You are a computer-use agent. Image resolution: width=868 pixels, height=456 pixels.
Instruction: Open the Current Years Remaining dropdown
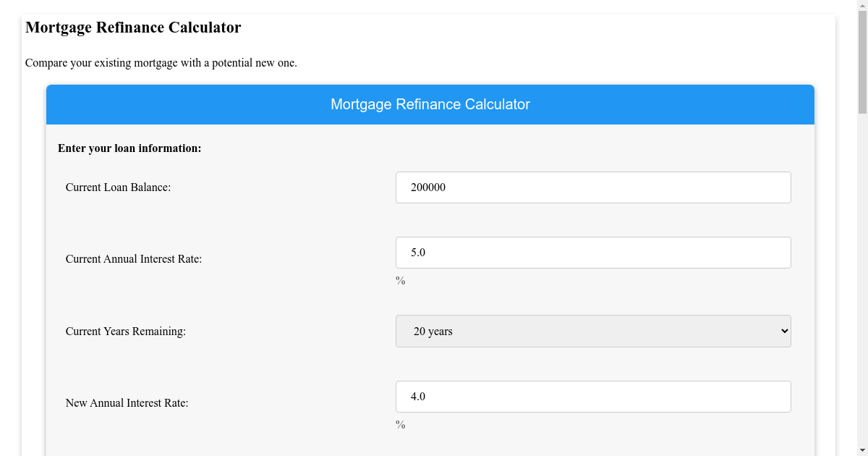pyautogui.click(x=592, y=331)
